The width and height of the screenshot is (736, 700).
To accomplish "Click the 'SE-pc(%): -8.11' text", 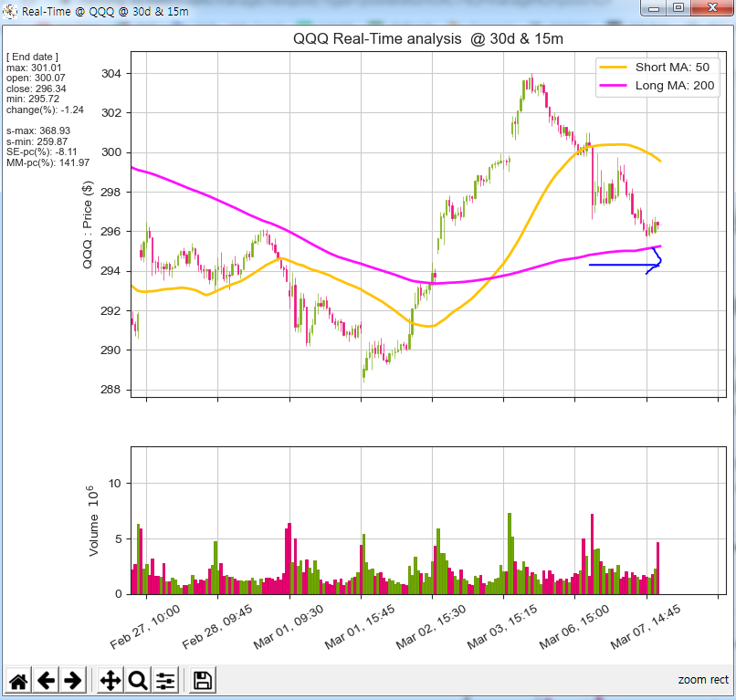I will coord(41,151).
